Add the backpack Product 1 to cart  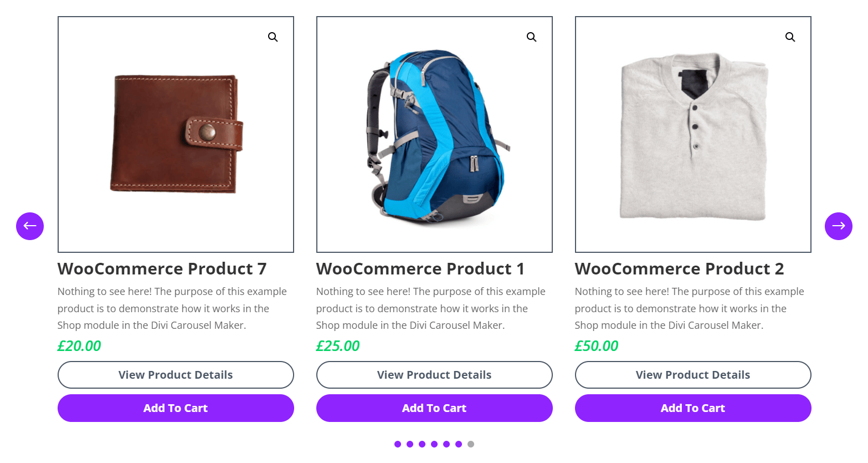pos(434,408)
